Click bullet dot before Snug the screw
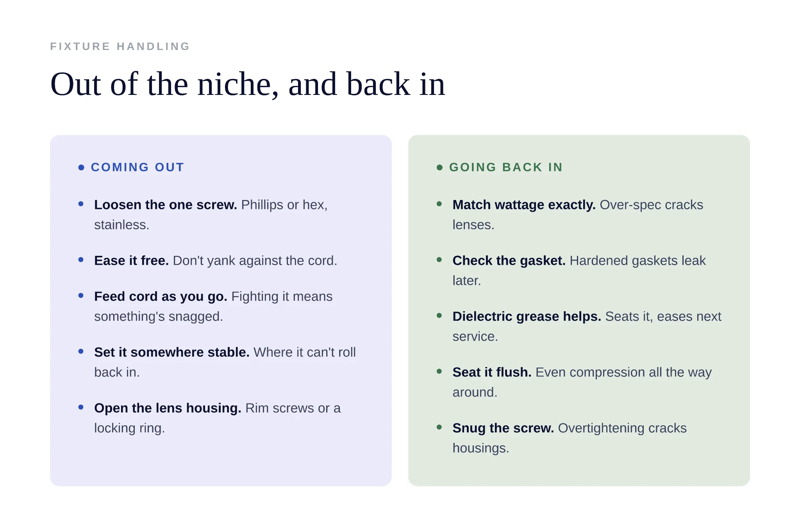800x532 pixels. (439, 427)
